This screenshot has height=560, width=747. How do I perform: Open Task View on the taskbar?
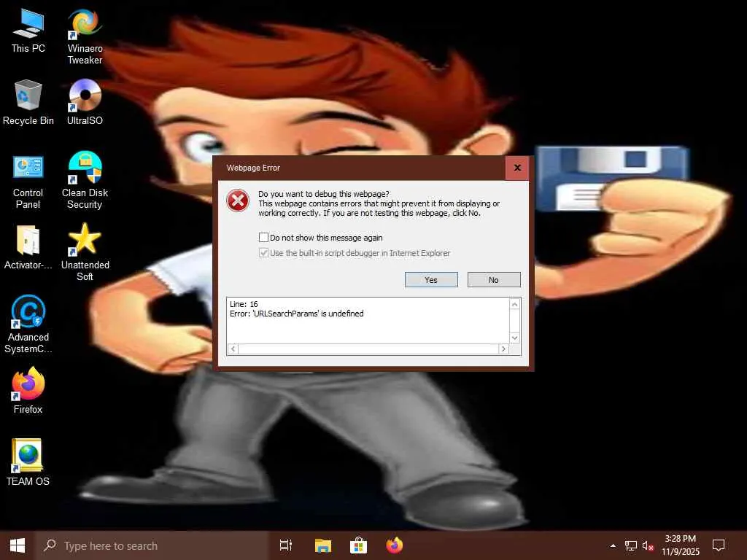[286, 545]
